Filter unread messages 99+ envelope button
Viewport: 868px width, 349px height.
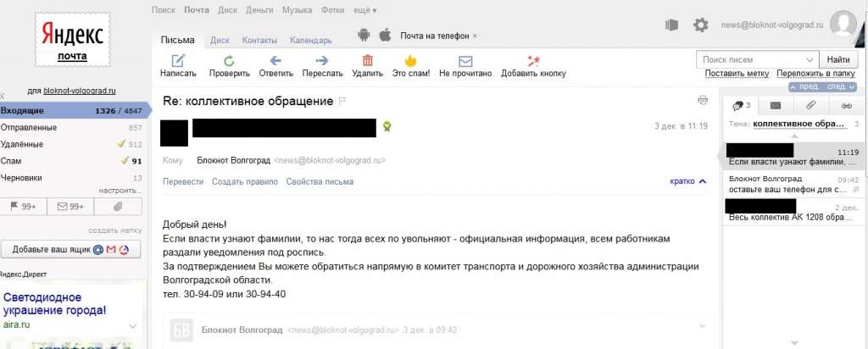point(70,207)
